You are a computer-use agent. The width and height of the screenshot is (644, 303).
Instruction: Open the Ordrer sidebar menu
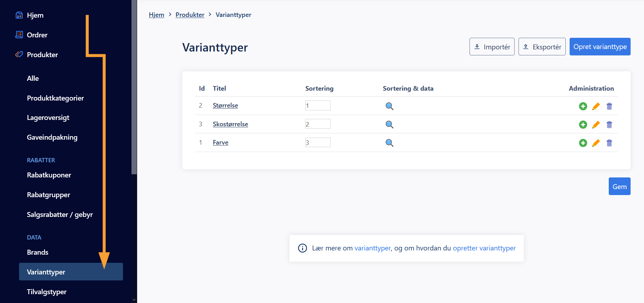point(37,35)
